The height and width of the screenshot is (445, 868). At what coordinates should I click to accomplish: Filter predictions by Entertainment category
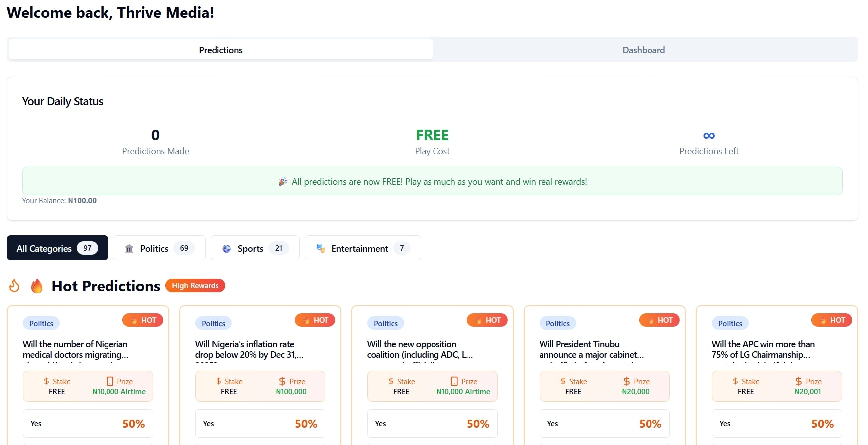coord(362,248)
